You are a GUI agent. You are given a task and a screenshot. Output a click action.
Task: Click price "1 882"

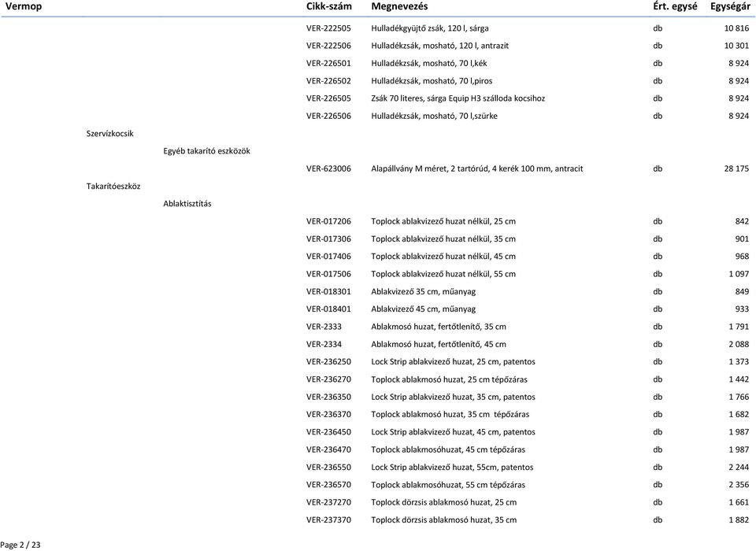pyautogui.click(x=739, y=520)
